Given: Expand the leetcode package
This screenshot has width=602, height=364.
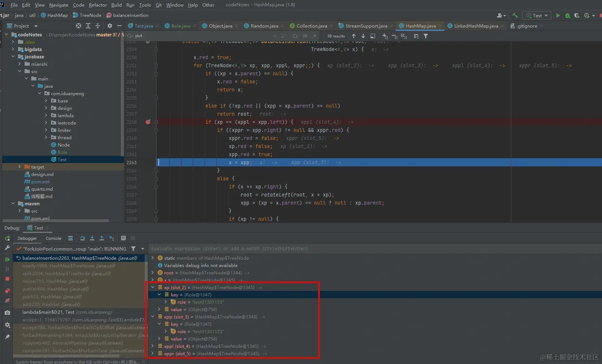Looking at the screenshot, I should coord(46,123).
